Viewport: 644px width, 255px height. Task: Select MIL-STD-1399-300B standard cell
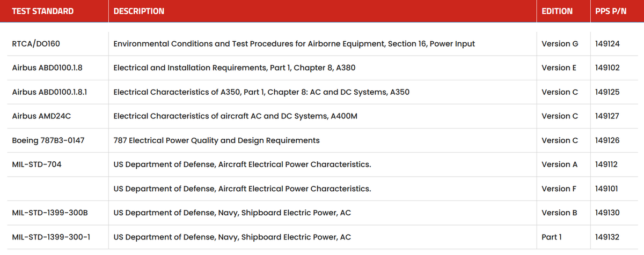tap(50, 213)
